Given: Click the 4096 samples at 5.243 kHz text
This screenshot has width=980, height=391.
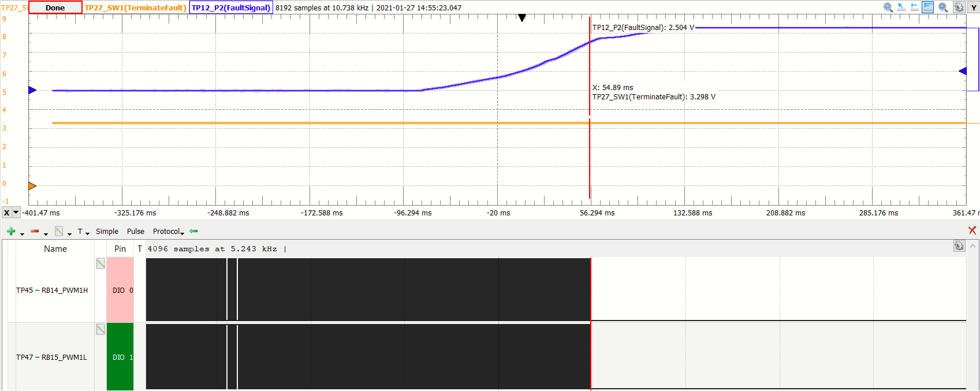Looking at the screenshot, I should coord(212,249).
